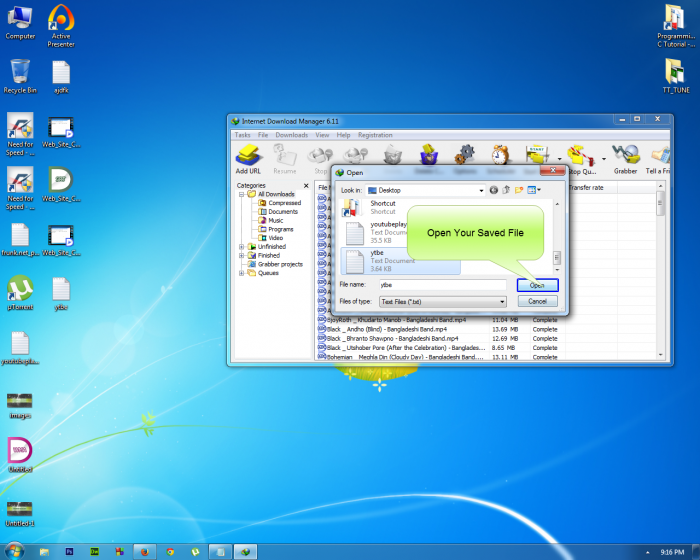The image size is (700, 560).
Task: Expand the Unfinished category tree node
Action: point(241,246)
